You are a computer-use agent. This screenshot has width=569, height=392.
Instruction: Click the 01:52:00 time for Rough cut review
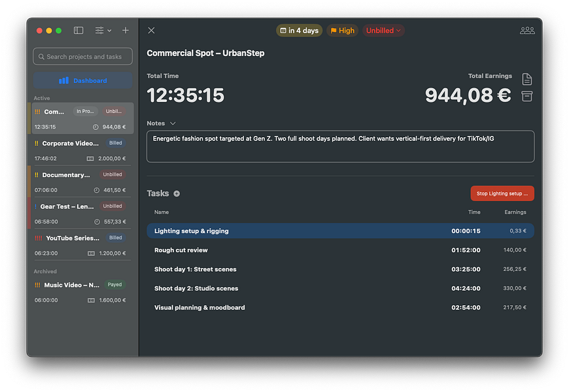coord(466,250)
